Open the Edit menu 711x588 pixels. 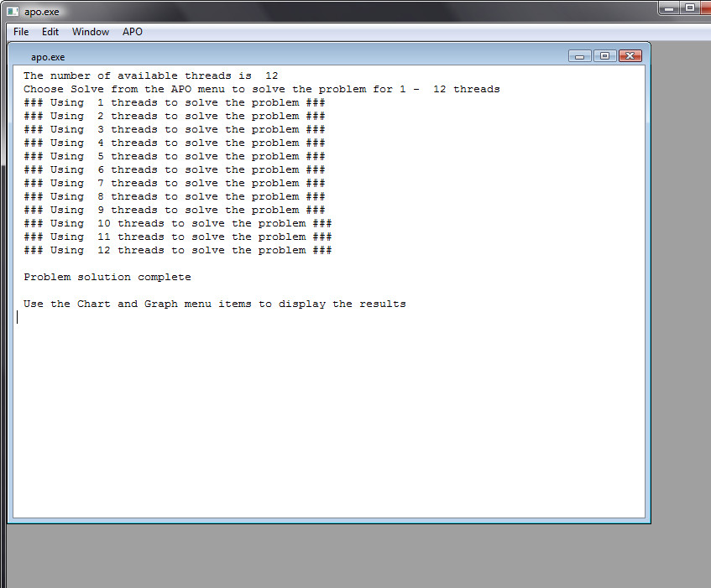coord(50,32)
